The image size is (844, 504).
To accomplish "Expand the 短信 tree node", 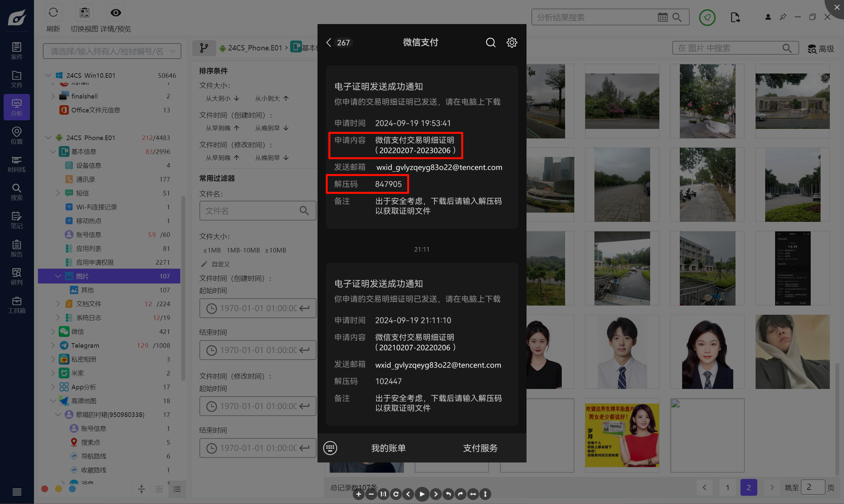I will click(58, 193).
